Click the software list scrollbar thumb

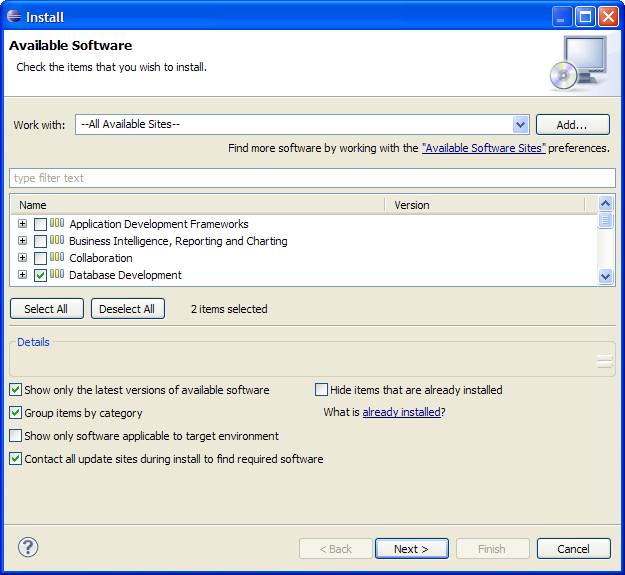pos(605,220)
